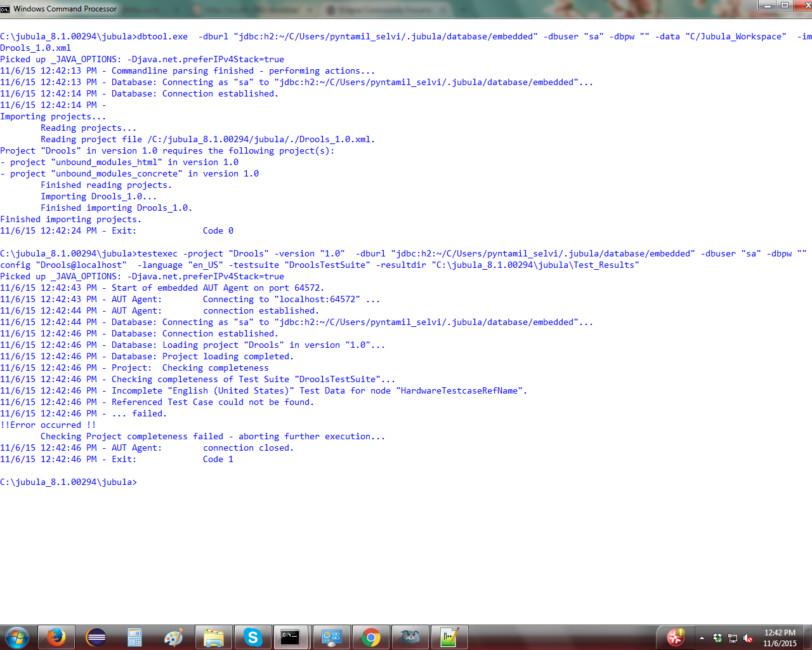
Task: Click 'Project "Drools" in version 1.0 requires' line
Action: point(167,151)
